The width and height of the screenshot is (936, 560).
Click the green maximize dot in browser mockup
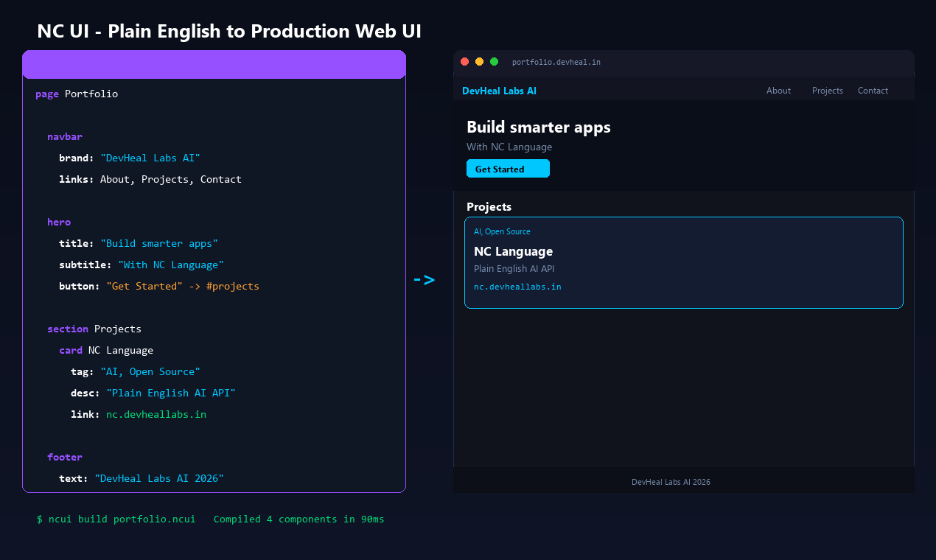494,62
